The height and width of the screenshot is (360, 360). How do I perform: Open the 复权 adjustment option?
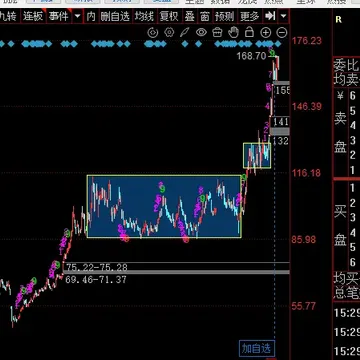click(x=169, y=16)
